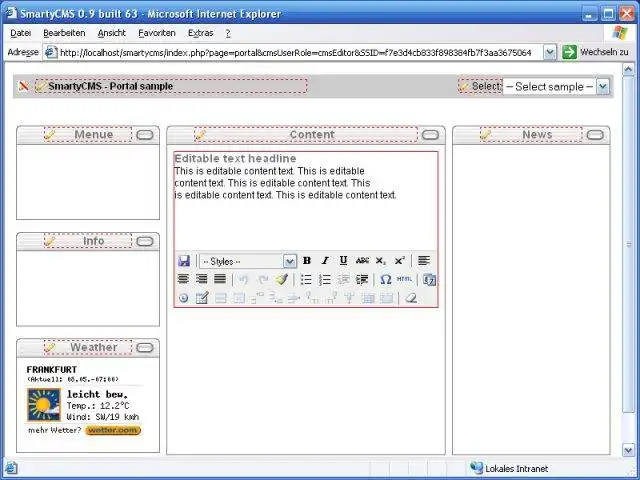Apply bold formatting in the editor
This screenshot has height=480, width=640.
pos(307,260)
